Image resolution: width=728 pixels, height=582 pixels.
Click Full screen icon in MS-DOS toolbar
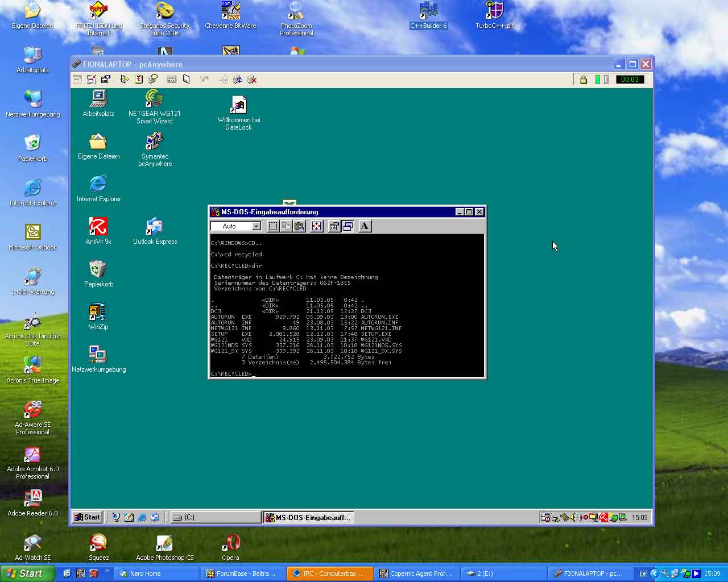point(316,226)
